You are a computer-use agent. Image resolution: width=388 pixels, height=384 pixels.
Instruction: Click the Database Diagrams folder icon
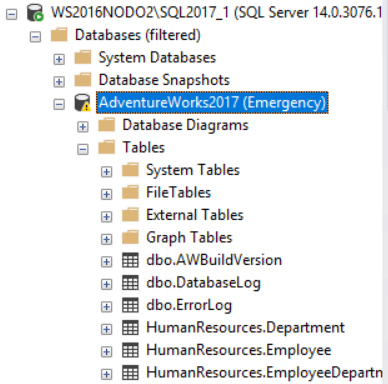click(x=106, y=125)
